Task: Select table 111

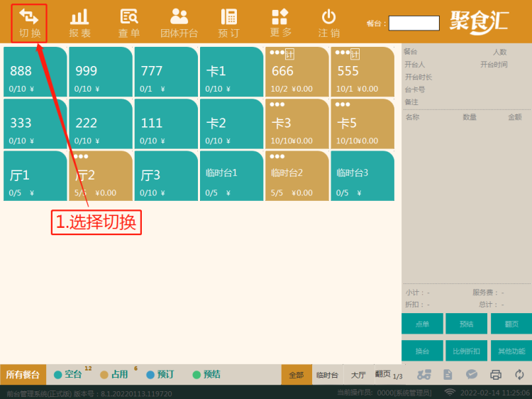Action: pyautogui.click(x=166, y=124)
